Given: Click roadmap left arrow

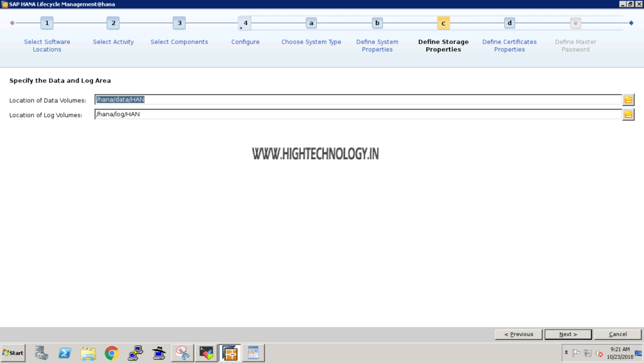Looking at the screenshot, I should coord(13,23).
